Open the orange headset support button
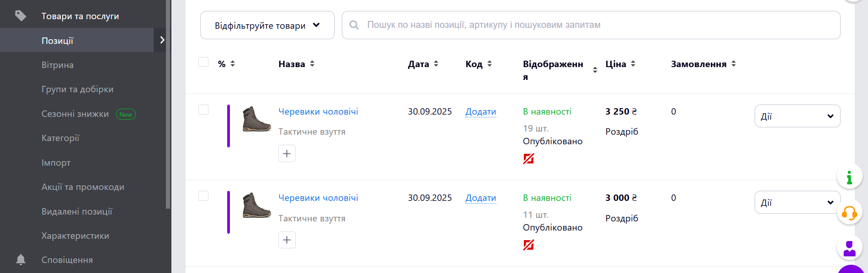Screen dimensions: 868x273 (x=849, y=213)
